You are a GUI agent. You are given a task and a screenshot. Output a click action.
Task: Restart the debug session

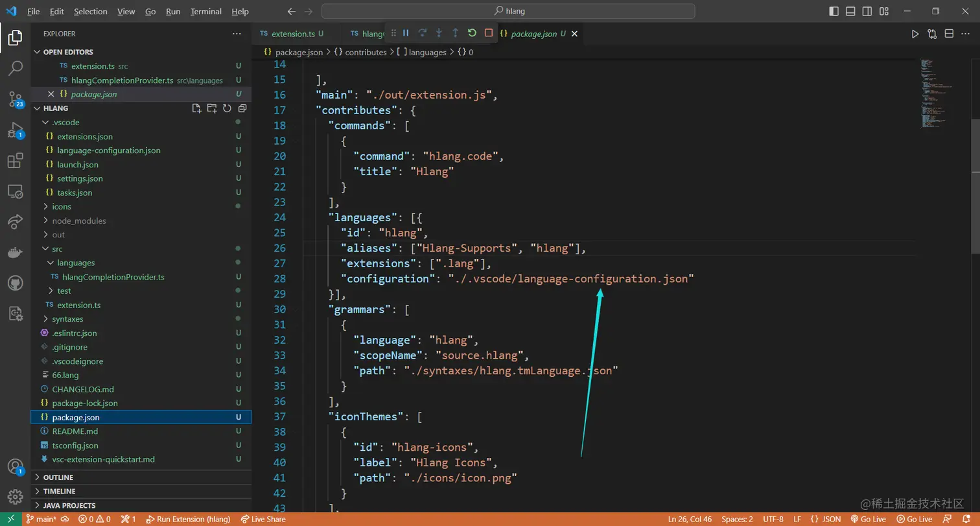(472, 33)
